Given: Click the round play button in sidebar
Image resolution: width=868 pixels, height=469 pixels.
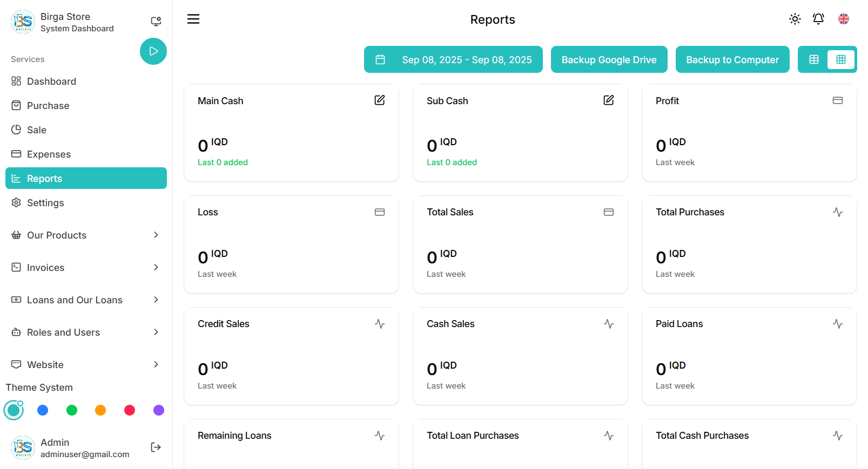Looking at the screenshot, I should (153, 51).
